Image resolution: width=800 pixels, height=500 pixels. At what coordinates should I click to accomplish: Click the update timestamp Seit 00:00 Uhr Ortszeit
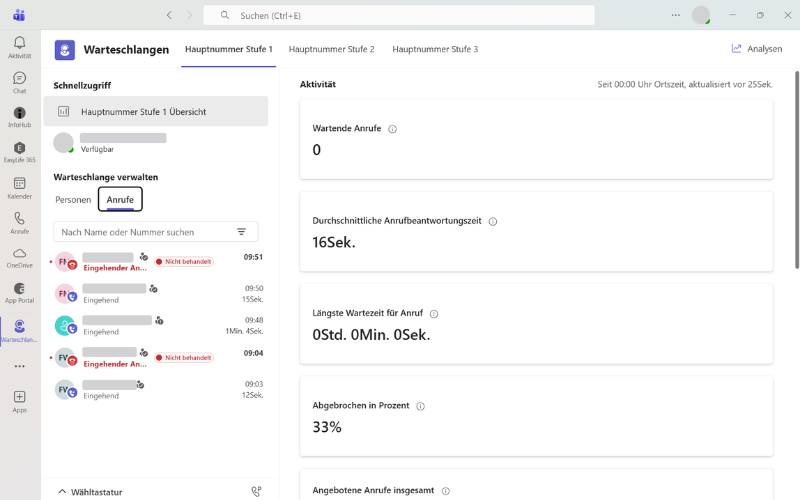coord(685,84)
